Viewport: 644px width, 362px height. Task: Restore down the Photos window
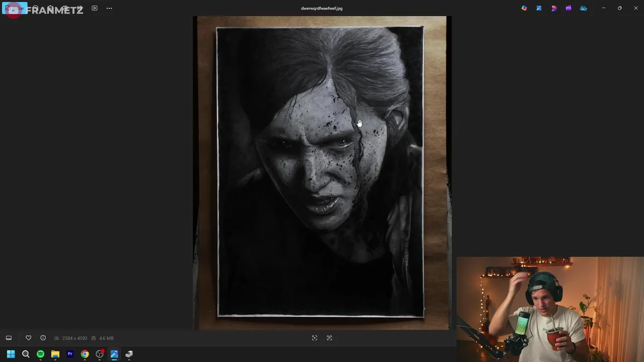click(x=620, y=8)
